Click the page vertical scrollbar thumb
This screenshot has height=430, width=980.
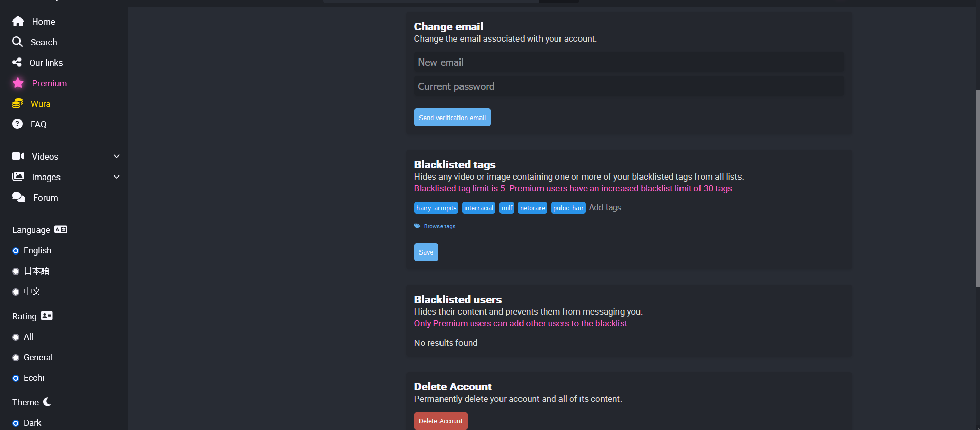point(977,188)
